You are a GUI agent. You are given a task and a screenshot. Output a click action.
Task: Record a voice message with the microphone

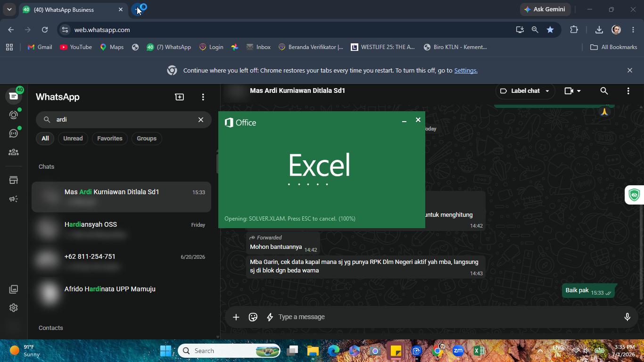tap(627, 317)
